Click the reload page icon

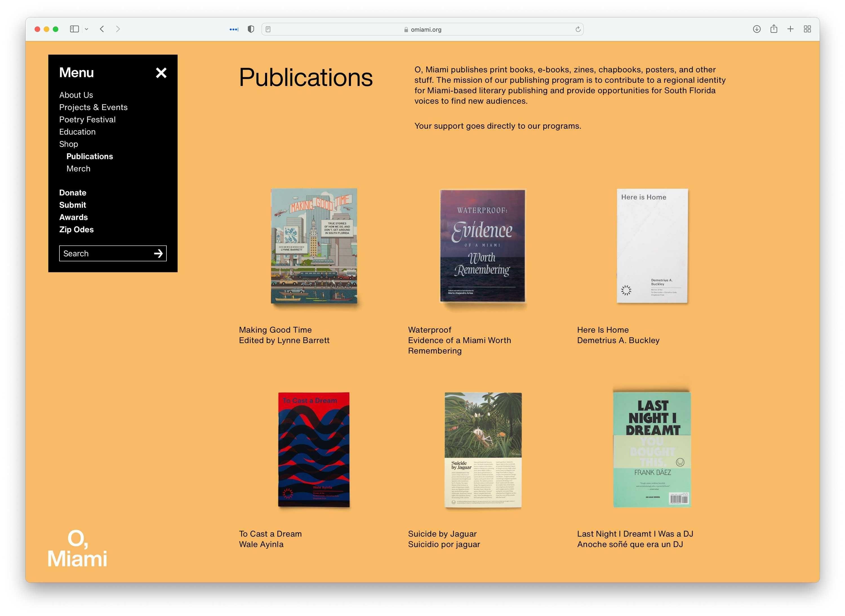point(578,30)
